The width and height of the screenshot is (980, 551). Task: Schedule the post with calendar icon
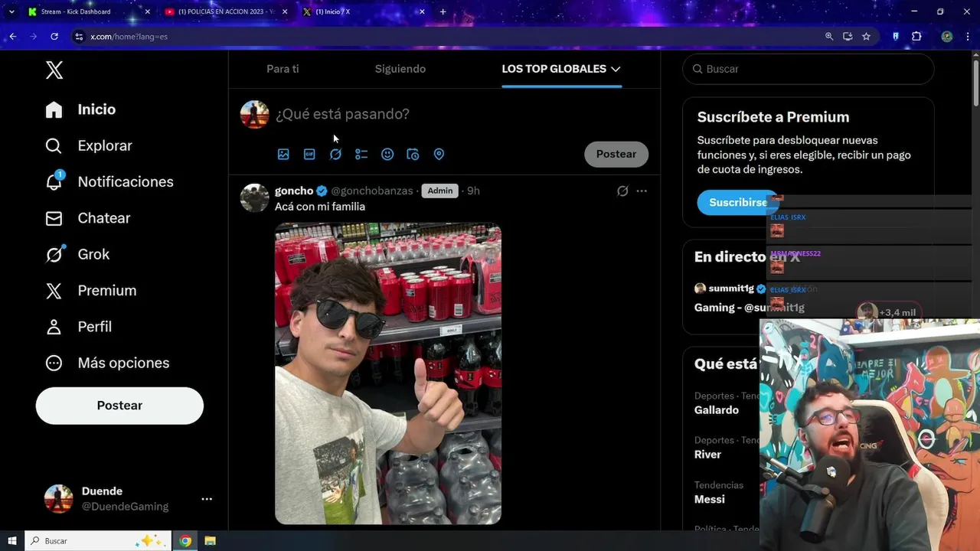[413, 154]
